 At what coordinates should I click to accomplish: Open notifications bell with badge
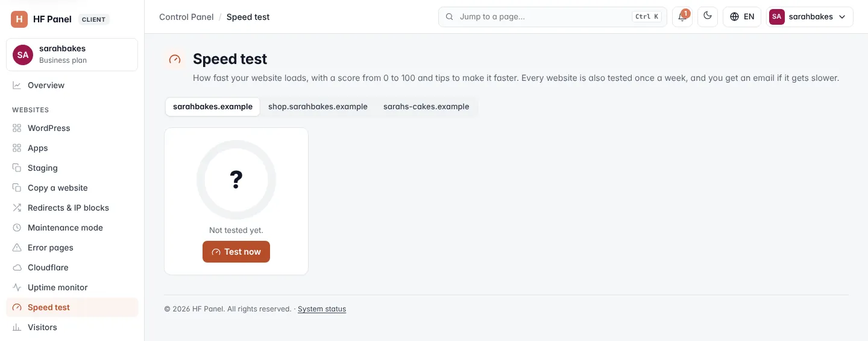click(682, 17)
